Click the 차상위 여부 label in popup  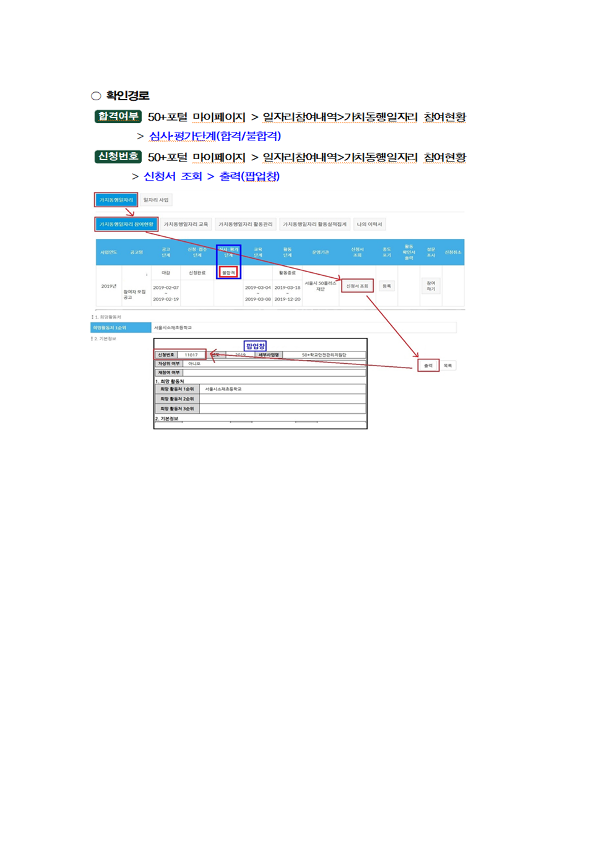click(x=169, y=364)
